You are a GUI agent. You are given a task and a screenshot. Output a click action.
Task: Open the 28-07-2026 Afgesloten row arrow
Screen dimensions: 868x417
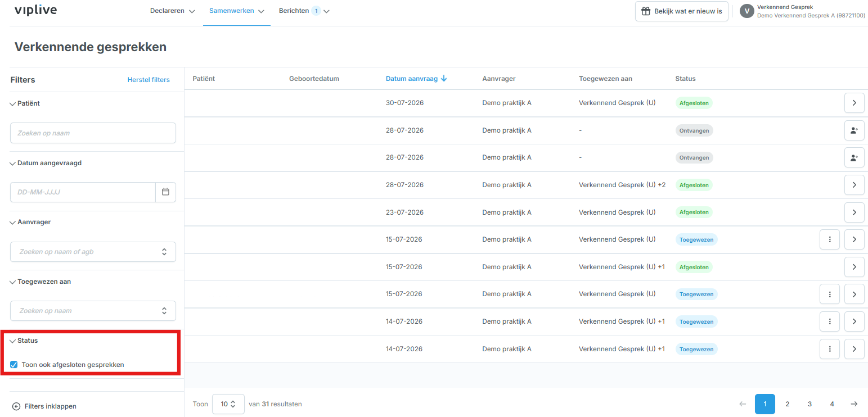[854, 185]
